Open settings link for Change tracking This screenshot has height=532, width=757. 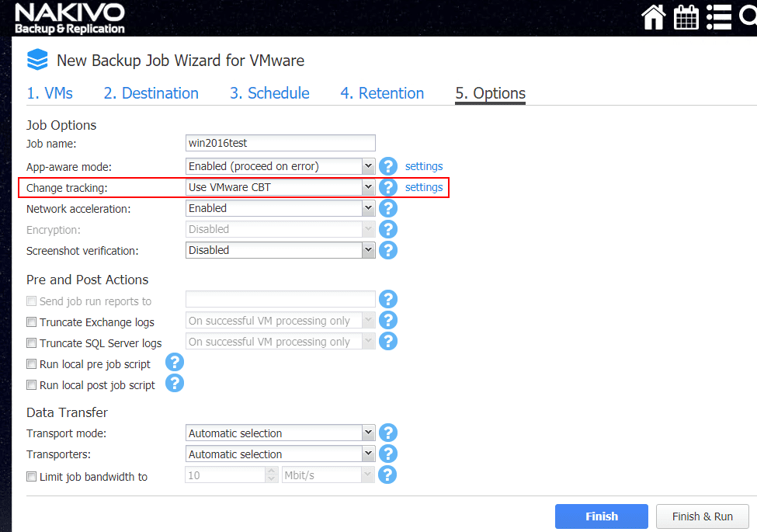[424, 187]
